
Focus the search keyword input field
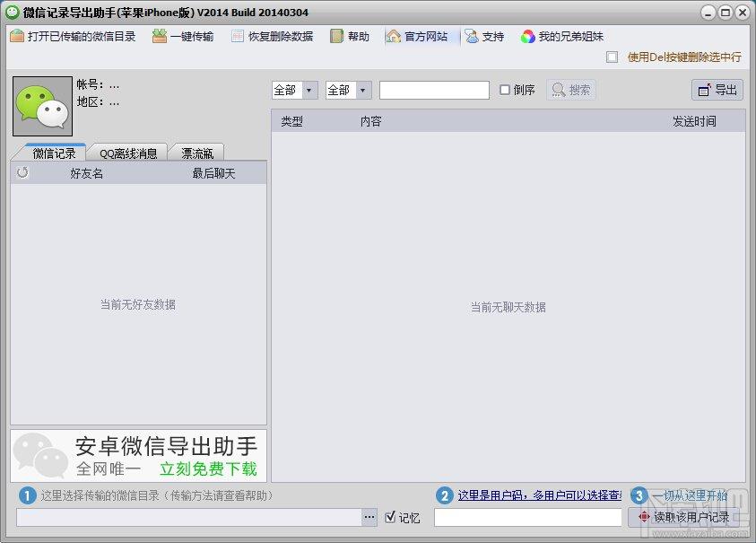[434, 90]
